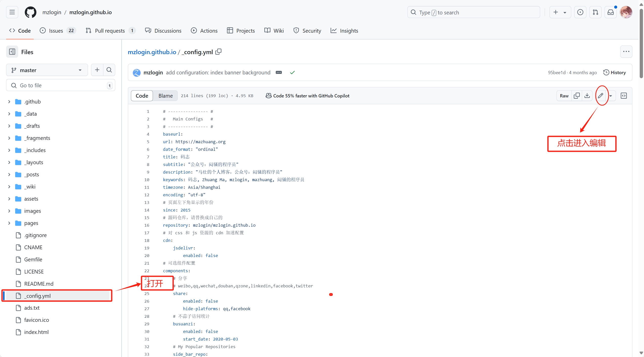Open the favicon.ico file
The height and width of the screenshot is (357, 644).
tap(36, 320)
